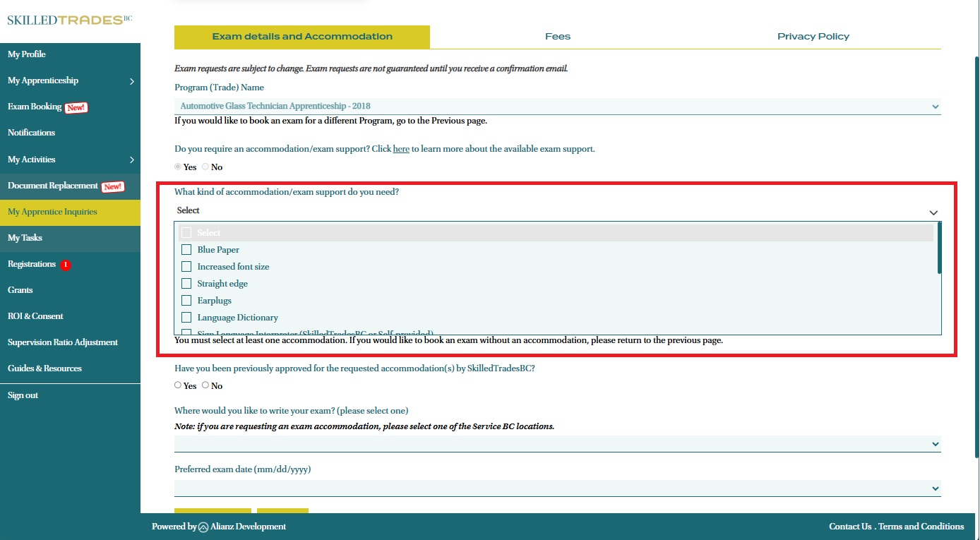Expand the My Activities submenu arrow
The width and height of the screenshot is (980, 540).
pyautogui.click(x=132, y=160)
